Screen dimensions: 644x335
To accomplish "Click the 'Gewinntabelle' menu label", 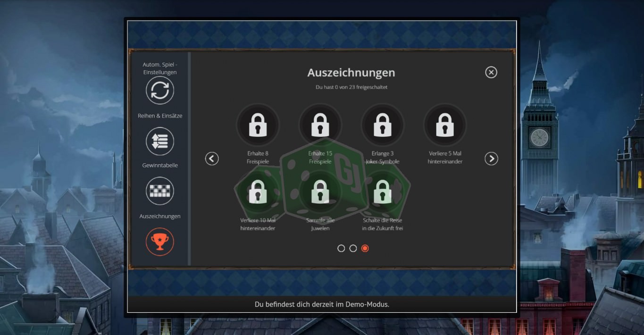I will tap(160, 166).
